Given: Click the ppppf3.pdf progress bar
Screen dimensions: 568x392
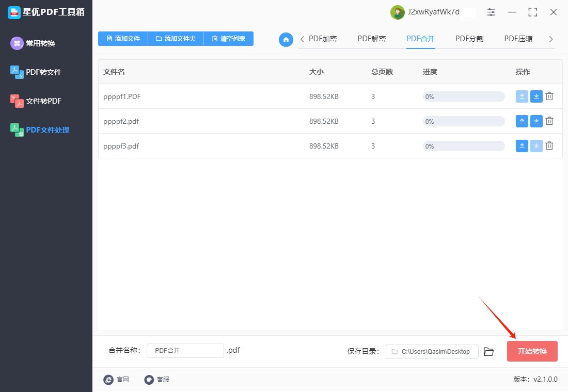Looking at the screenshot, I should [x=464, y=146].
